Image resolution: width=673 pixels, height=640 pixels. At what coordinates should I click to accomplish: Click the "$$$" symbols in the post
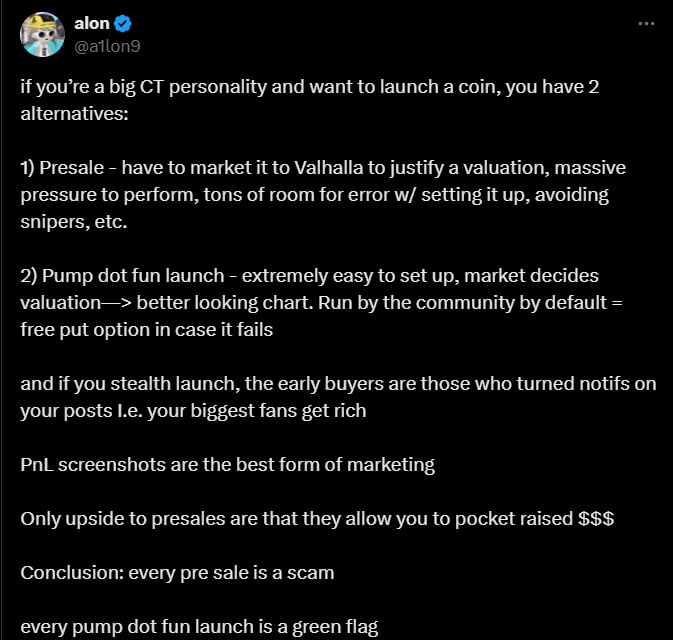click(596, 519)
